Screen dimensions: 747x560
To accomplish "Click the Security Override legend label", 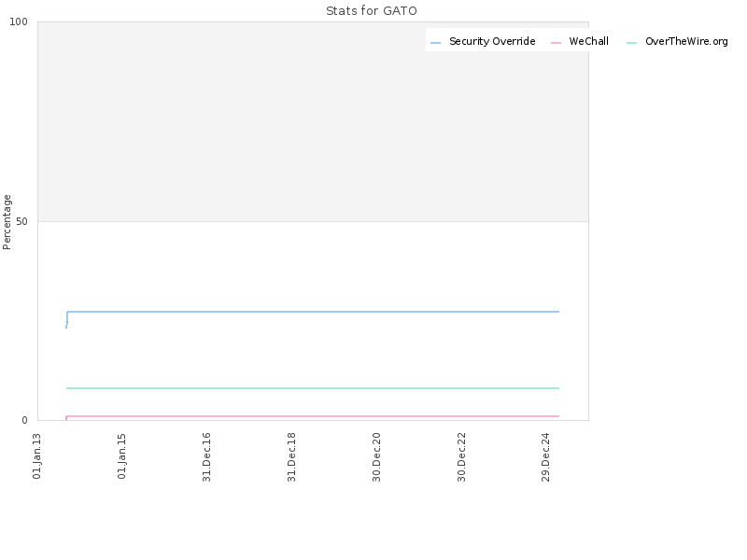I will point(492,41).
